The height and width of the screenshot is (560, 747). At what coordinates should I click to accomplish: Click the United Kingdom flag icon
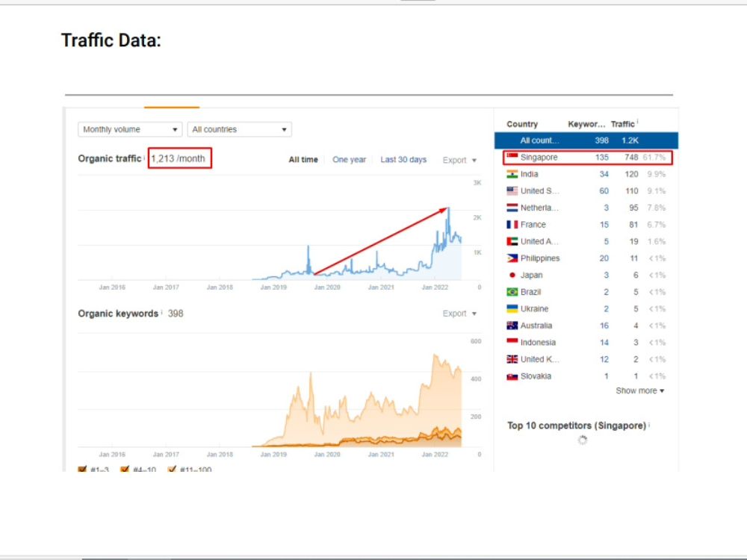(512, 359)
